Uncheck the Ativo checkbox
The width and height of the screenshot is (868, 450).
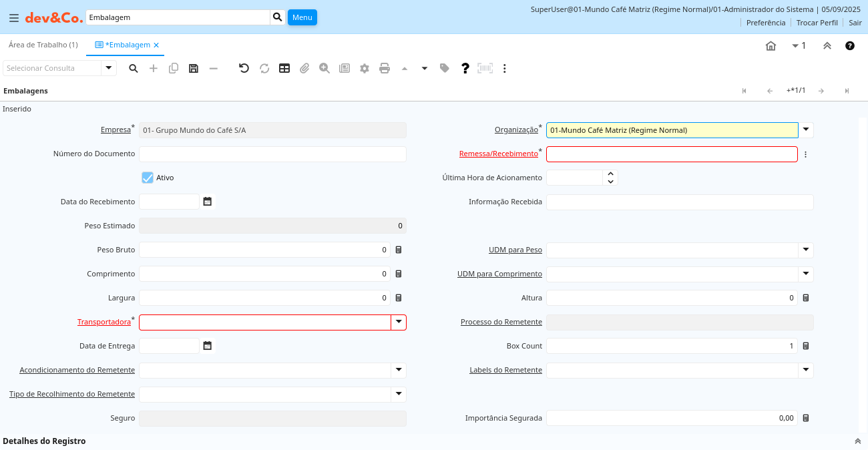point(148,178)
